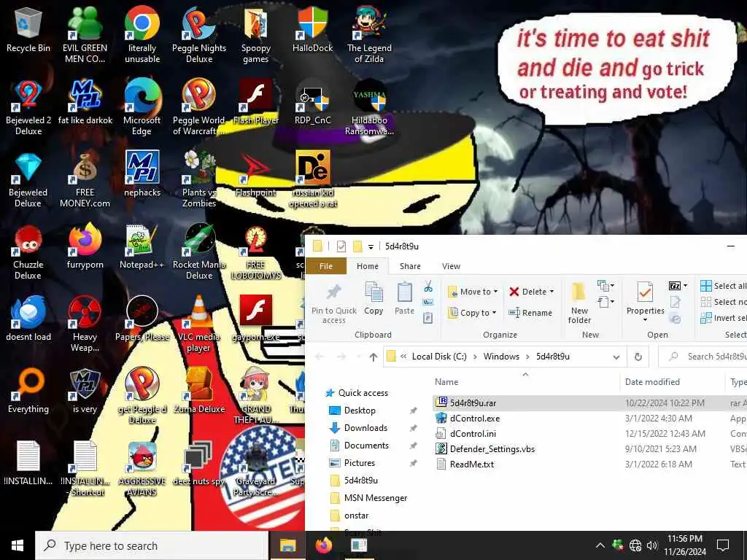Click the Cut scissors icon in ribbon
Screen dimensions: 747x560
point(427,286)
